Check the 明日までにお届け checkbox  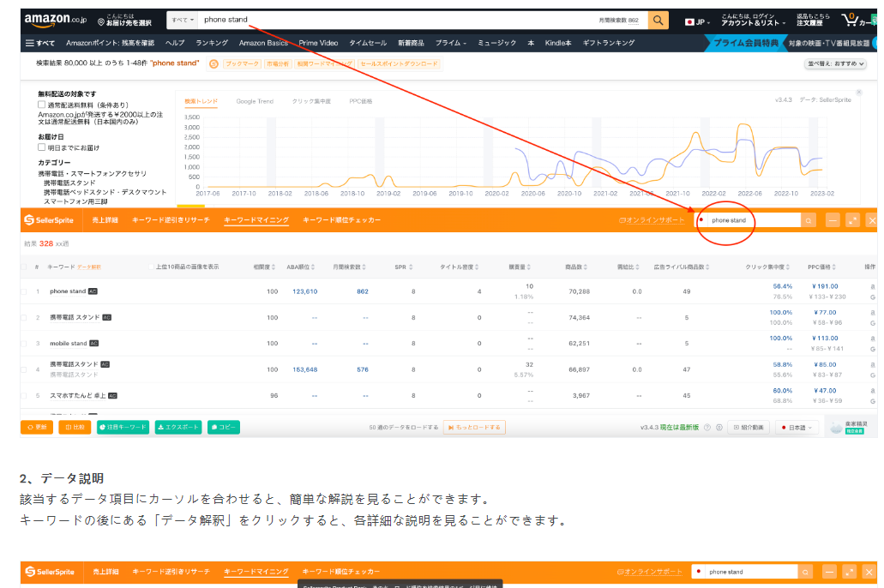click(x=42, y=147)
